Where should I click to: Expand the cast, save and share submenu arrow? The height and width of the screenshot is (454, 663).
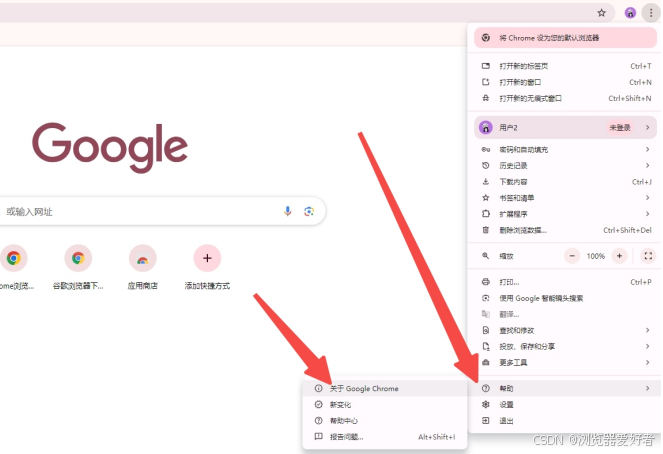647,346
